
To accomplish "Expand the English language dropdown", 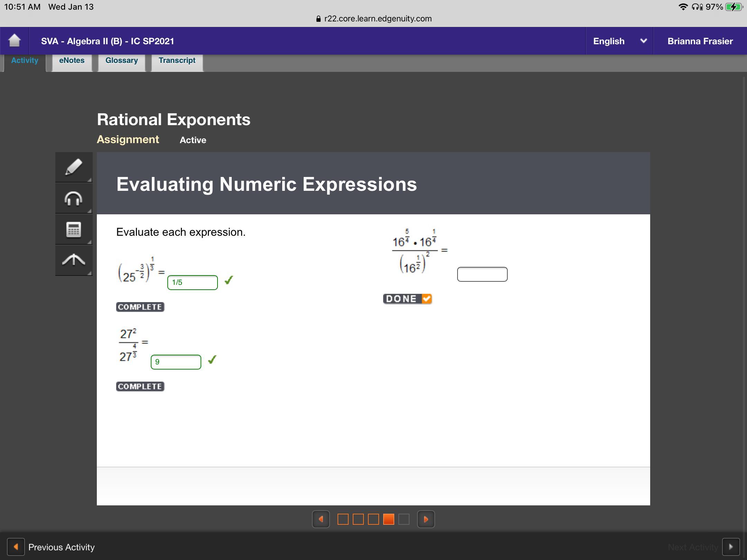I will click(619, 41).
